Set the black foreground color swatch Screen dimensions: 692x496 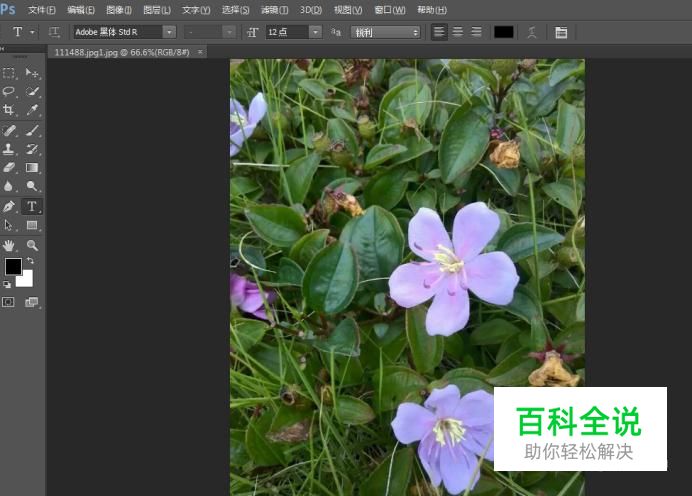click(x=13, y=267)
